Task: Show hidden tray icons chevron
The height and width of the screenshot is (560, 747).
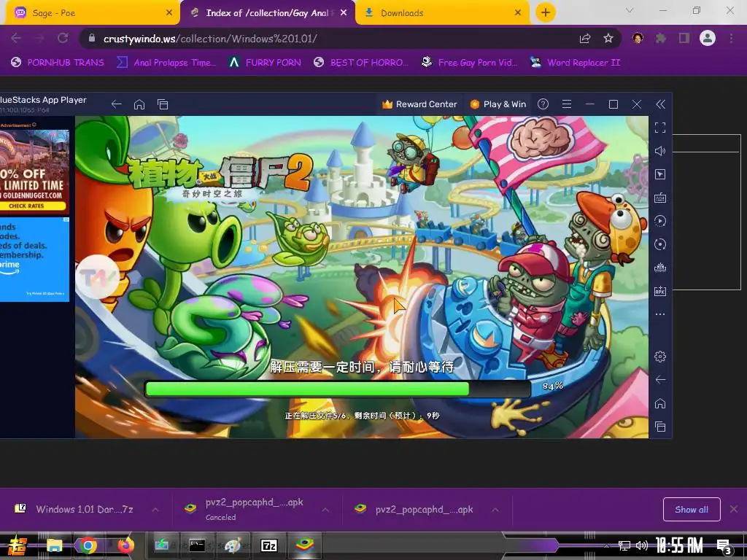Action: 606,545
